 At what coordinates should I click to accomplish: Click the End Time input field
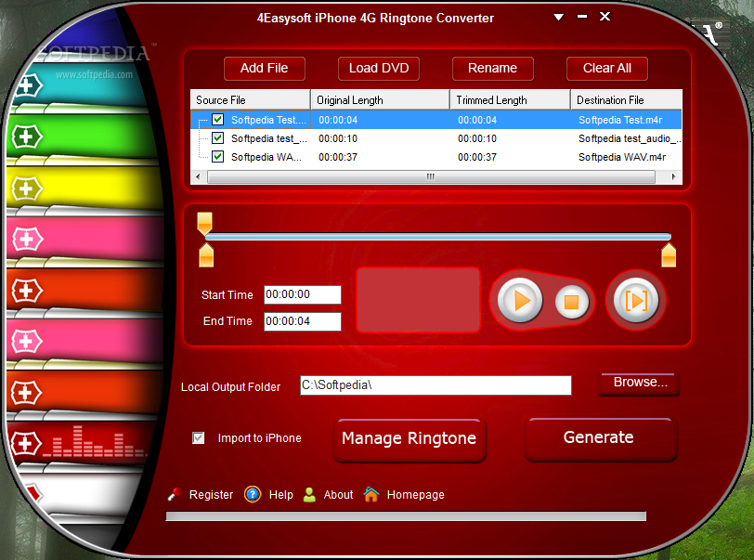point(303,321)
